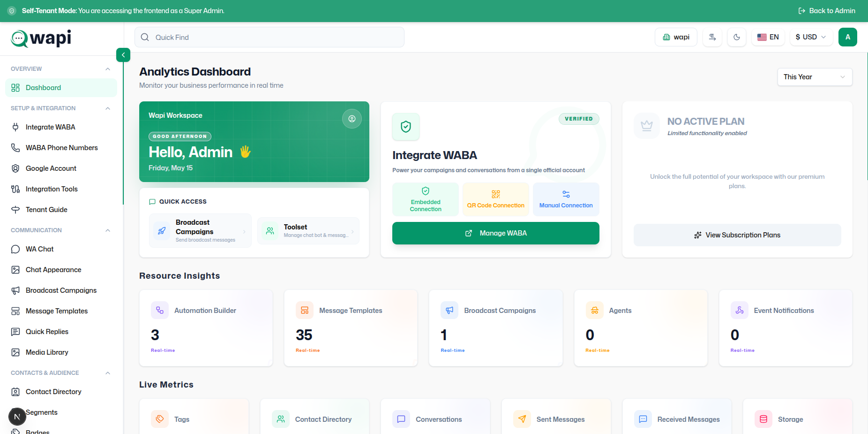Open Integration Tools in sidebar
This screenshot has height=434, width=868.
point(61,189)
